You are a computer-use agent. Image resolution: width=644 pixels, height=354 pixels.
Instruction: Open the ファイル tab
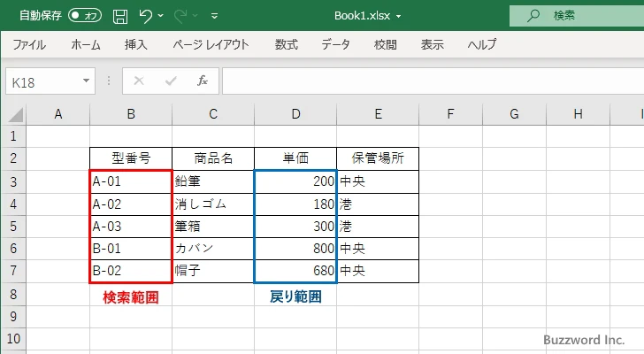pyautogui.click(x=29, y=44)
